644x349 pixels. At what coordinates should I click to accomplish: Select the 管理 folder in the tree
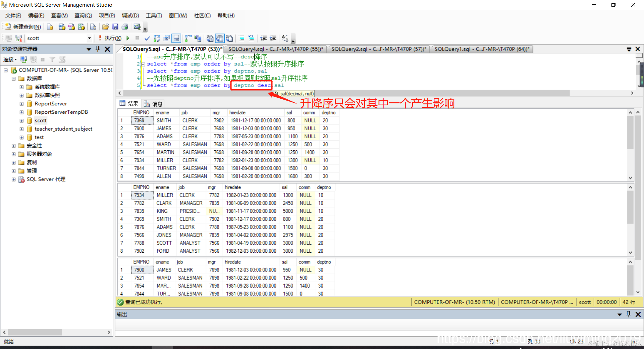tap(32, 171)
